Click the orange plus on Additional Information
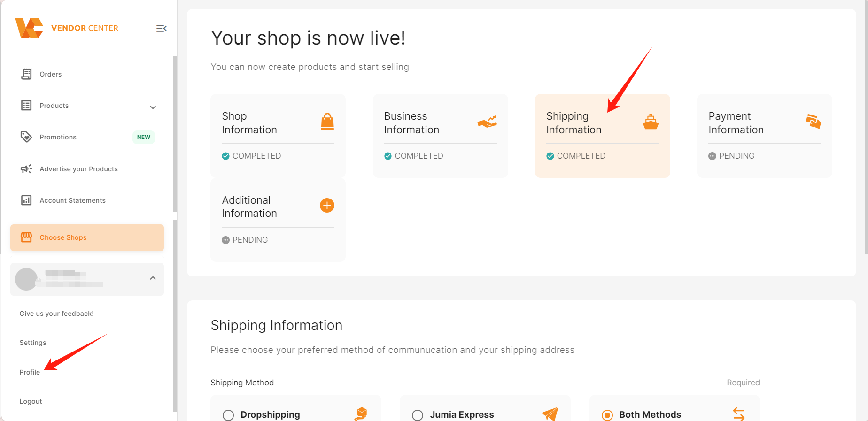Image resolution: width=868 pixels, height=421 pixels. tap(327, 206)
